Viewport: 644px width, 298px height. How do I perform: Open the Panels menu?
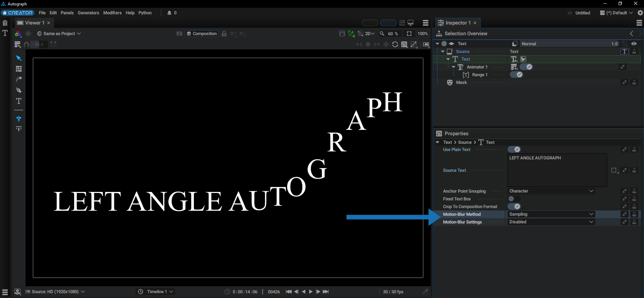[67, 13]
